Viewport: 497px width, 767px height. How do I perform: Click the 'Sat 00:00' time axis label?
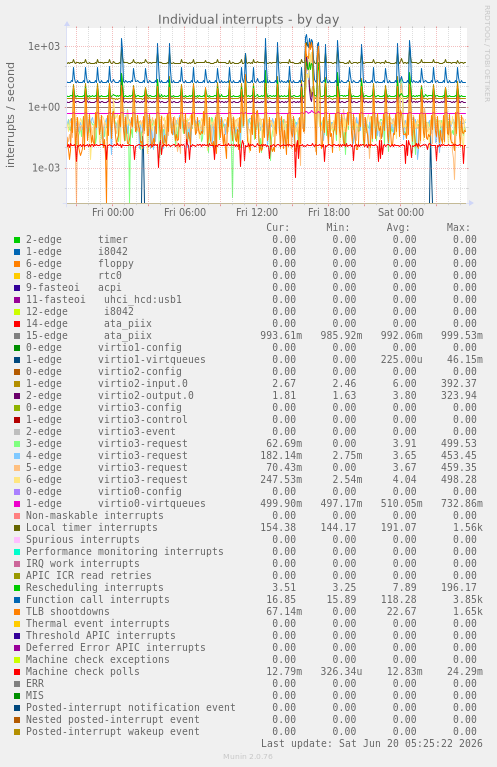[x=401, y=212]
